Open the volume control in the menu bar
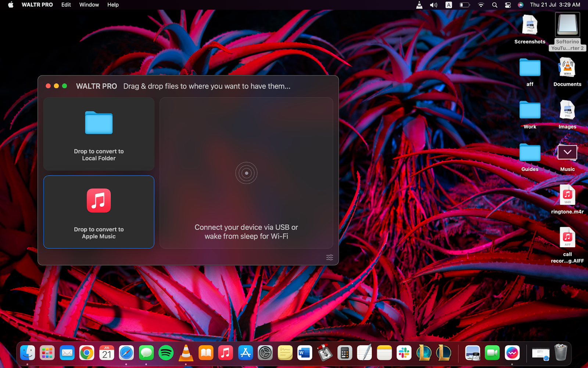The image size is (588, 368). coord(434,5)
